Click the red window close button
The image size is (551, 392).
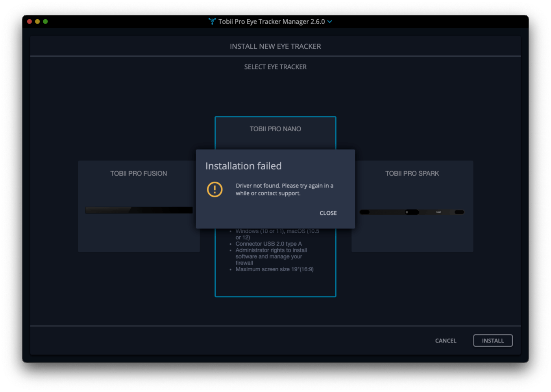[30, 22]
